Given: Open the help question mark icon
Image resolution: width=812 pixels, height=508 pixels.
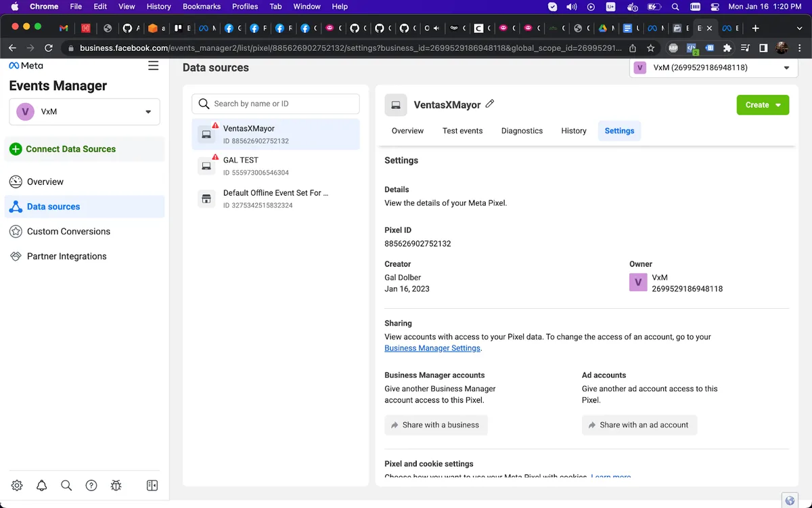Looking at the screenshot, I should coord(91,485).
